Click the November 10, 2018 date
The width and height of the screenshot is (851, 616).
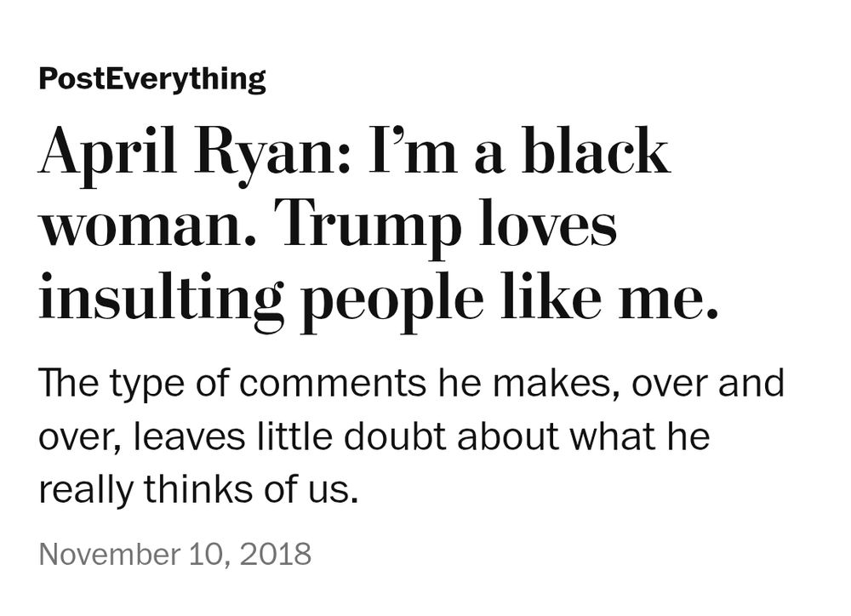pos(174,554)
